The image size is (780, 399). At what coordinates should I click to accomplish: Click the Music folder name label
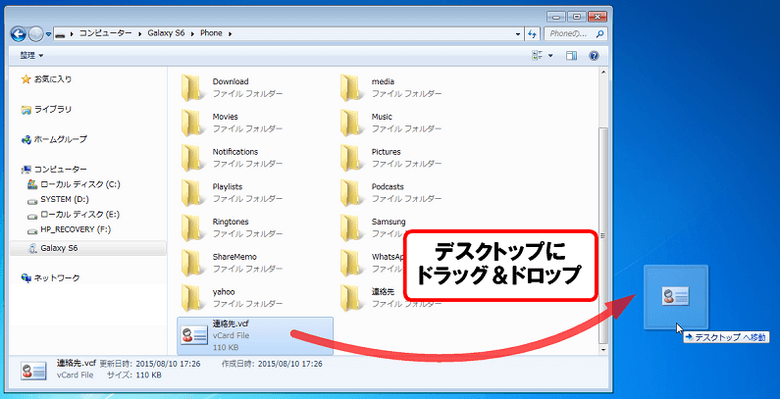[x=382, y=117]
